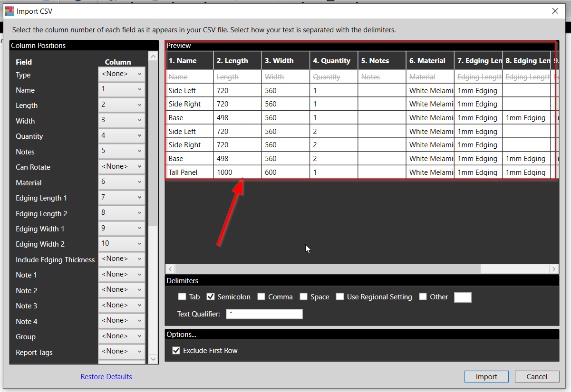
Task: Toggle the Exclude First Row option
Action: click(x=176, y=351)
